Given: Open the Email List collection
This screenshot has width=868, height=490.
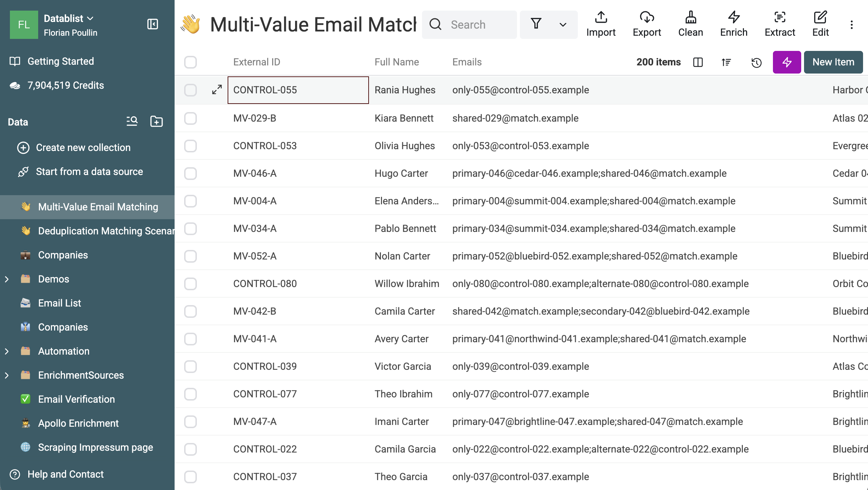Looking at the screenshot, I should pos(87,303).
